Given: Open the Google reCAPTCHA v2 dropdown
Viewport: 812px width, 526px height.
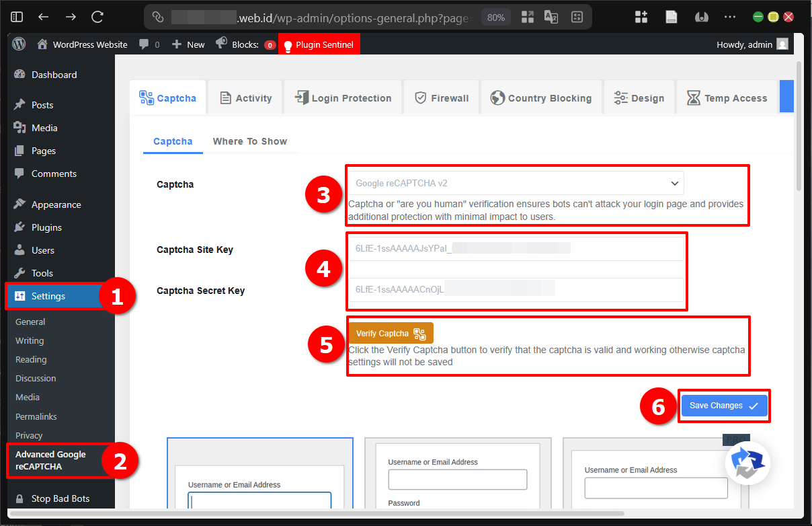Looking at the screenshot, I should tap(516, 182).
